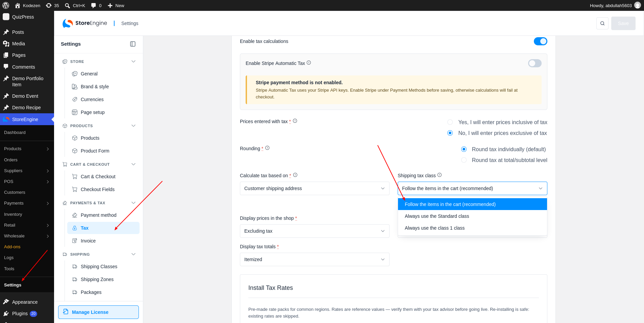Select No, I will enter prices exclusive of tax
The width and height of the screenshot is (644, 323).
click(x=450, y=133)
